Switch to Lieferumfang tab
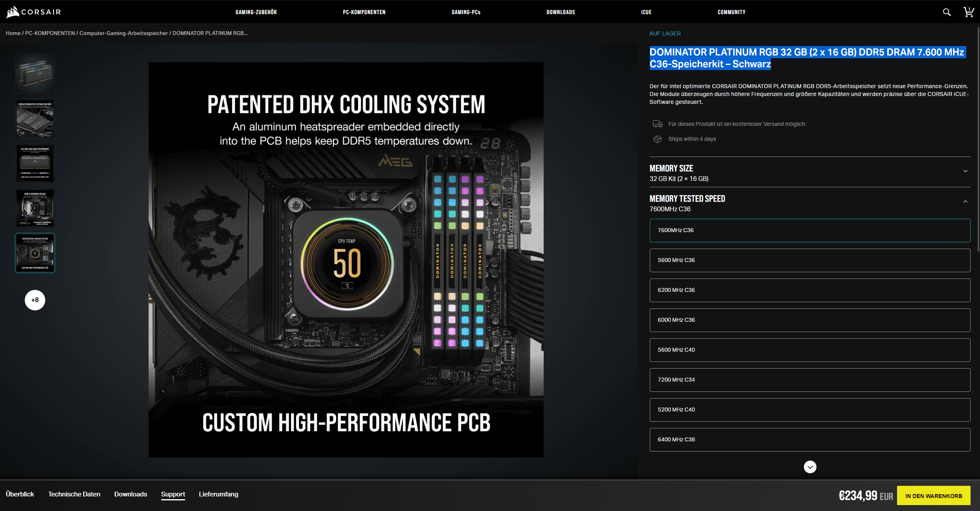Screen dimensions: 980x511 click(219, 494)
